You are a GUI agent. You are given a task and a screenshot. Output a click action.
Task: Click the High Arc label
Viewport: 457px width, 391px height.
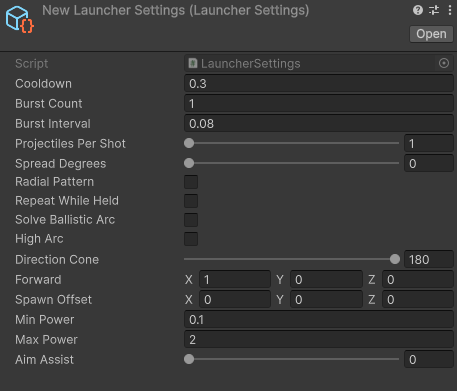pyautogui.click(x=39, y=239)
